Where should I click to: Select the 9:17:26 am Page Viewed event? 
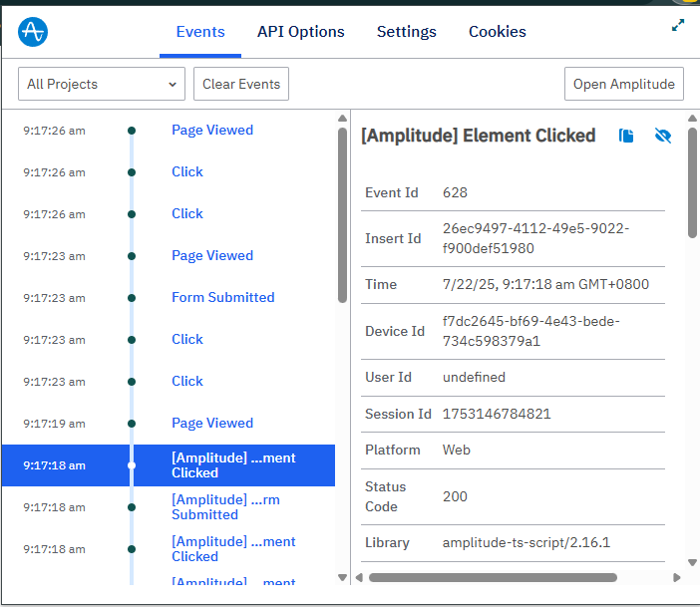pyautogui.click(x=168, y=131)
